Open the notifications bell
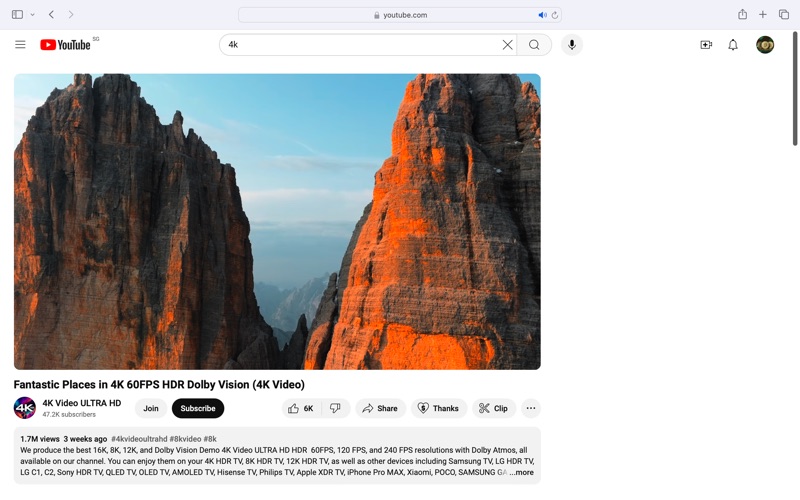800x500 pixels. [733, 45]
